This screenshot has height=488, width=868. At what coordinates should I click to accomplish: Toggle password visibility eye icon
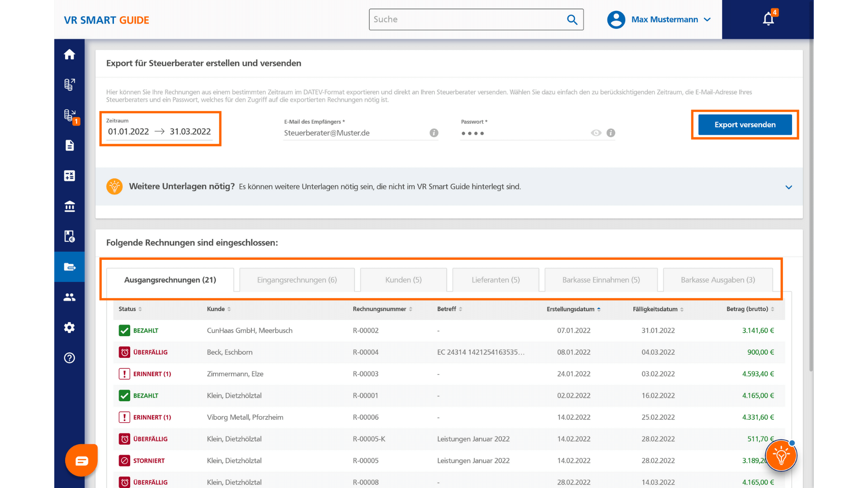pyautogui.click(x=596, y=133)
